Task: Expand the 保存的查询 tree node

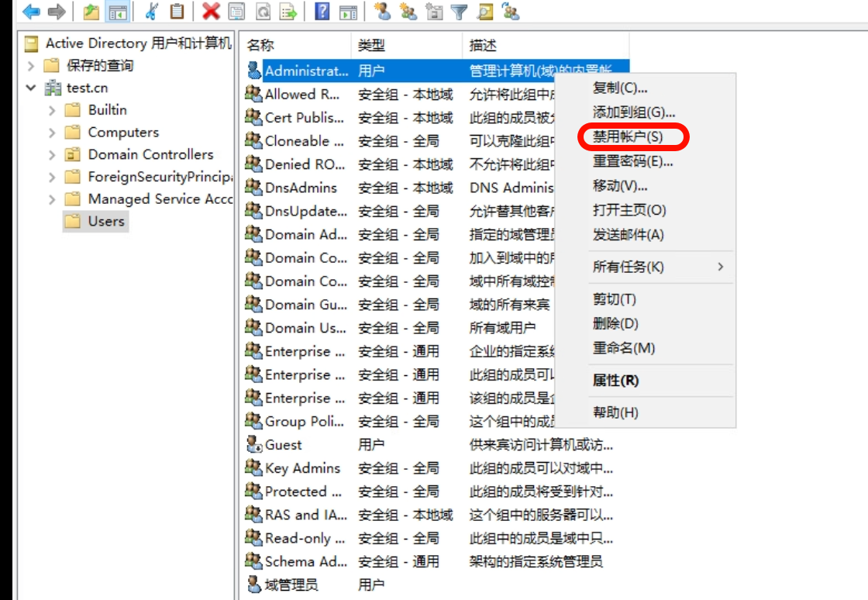Action: [31, 66]
